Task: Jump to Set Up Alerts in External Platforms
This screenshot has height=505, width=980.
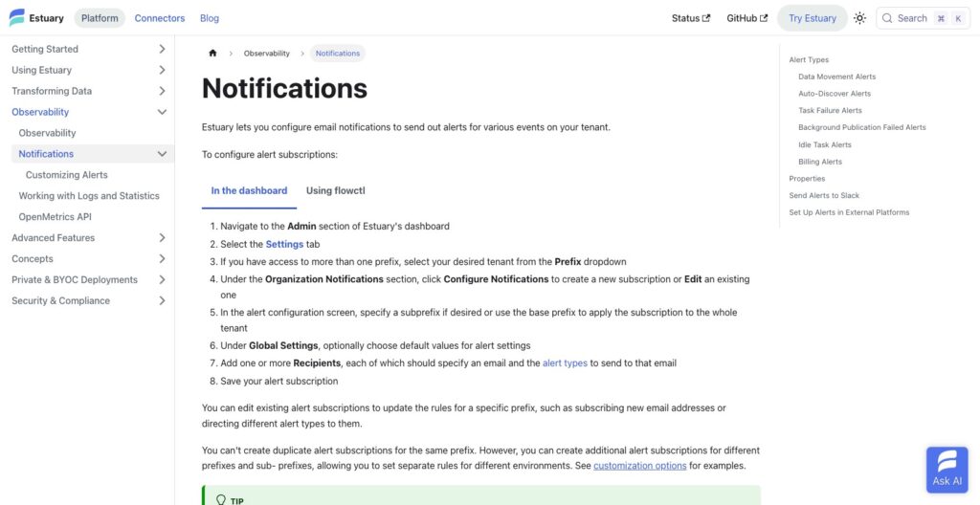Action: [849, 212]
